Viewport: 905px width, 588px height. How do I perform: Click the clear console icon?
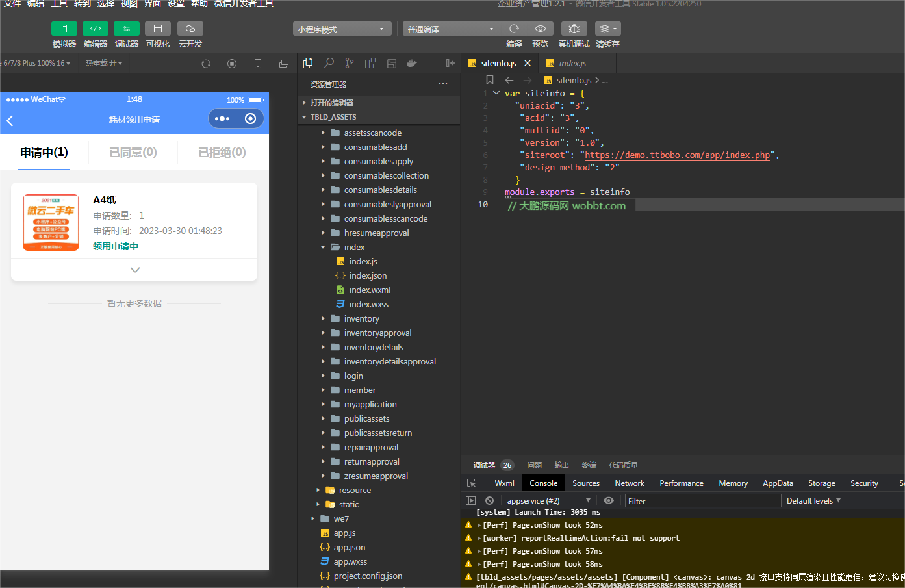tap(489, 501)
